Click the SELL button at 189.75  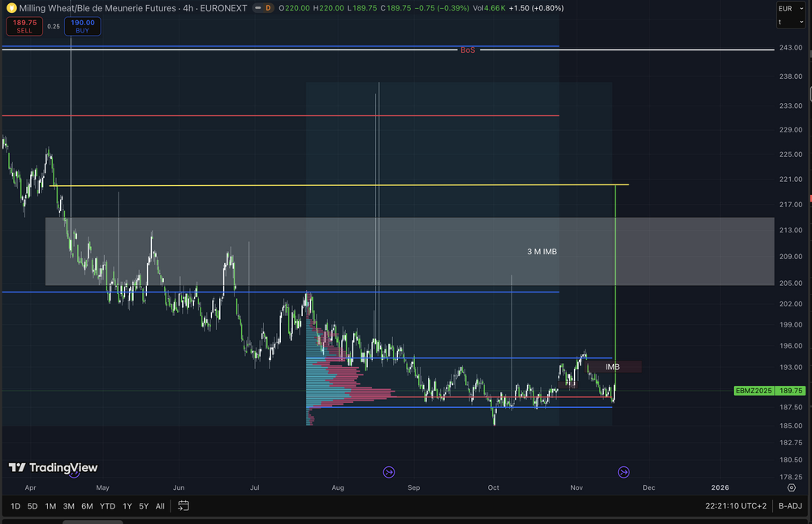[x=24, y=27]
